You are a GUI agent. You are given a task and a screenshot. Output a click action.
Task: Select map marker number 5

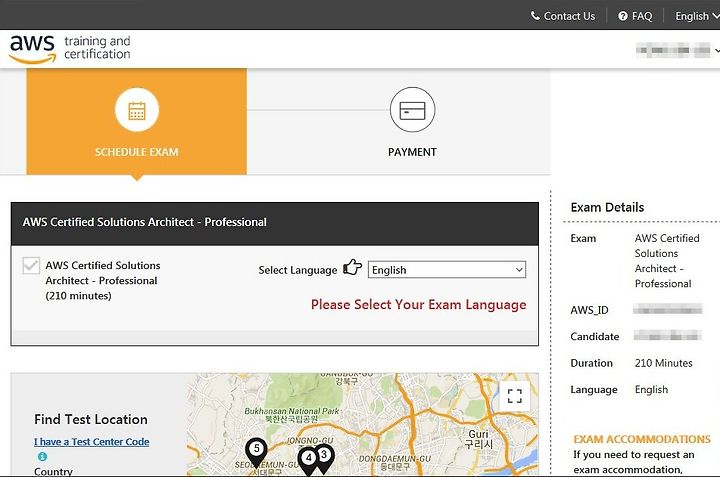(256, 451)
